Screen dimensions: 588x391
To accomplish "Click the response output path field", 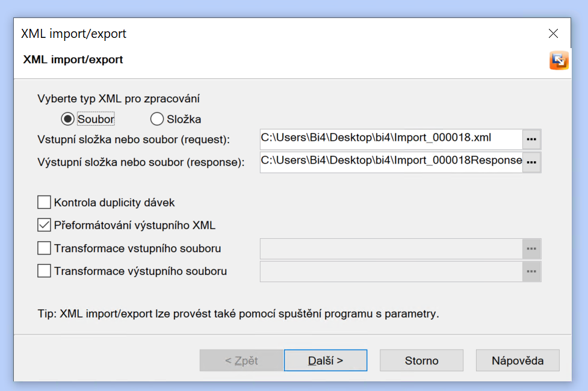I will 390,161.
